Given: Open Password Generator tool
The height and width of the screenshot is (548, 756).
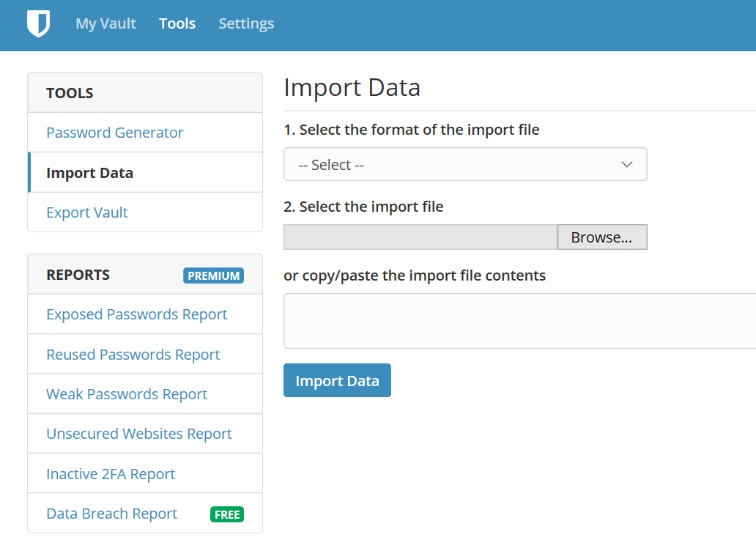Looking at the screenshot, I should (115, 133).
